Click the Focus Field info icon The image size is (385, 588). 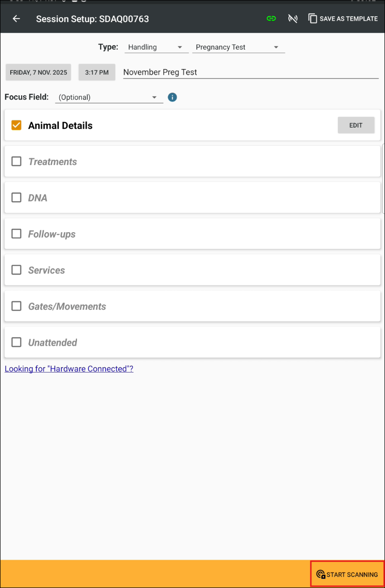point(172,97)
